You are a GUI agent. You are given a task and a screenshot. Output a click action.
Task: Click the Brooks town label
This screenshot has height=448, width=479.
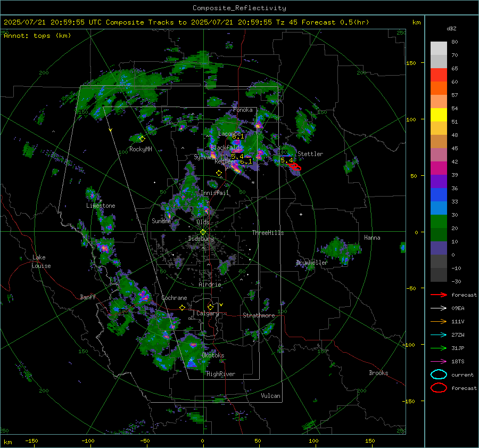pos(378,373)
